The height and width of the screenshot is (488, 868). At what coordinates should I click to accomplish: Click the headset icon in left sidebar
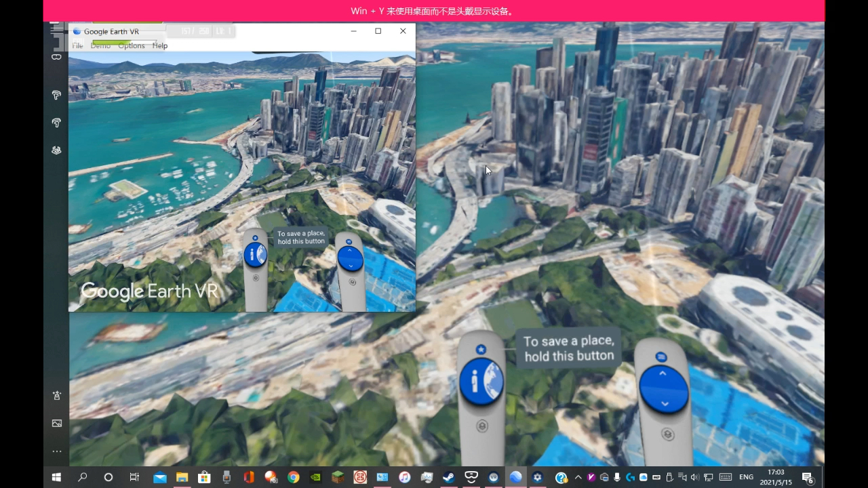point(56,57)
